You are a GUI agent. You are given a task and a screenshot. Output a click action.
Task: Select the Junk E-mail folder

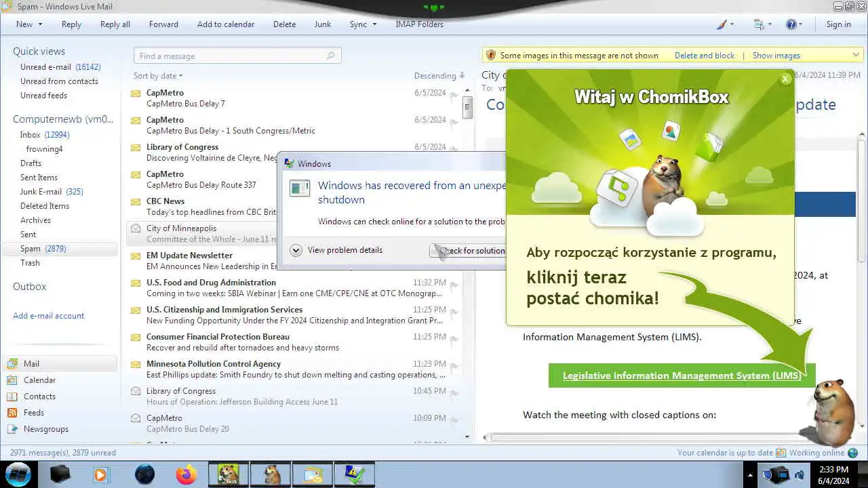point(52,192)
